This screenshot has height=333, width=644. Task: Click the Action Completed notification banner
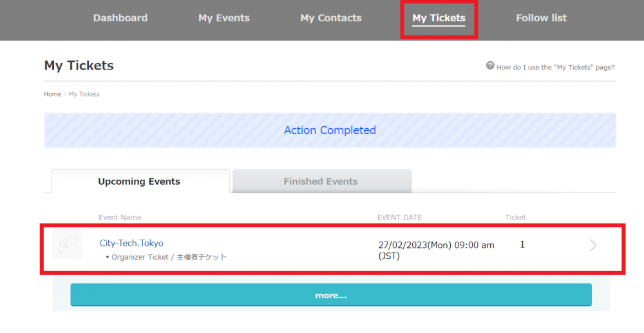[330, 130]
